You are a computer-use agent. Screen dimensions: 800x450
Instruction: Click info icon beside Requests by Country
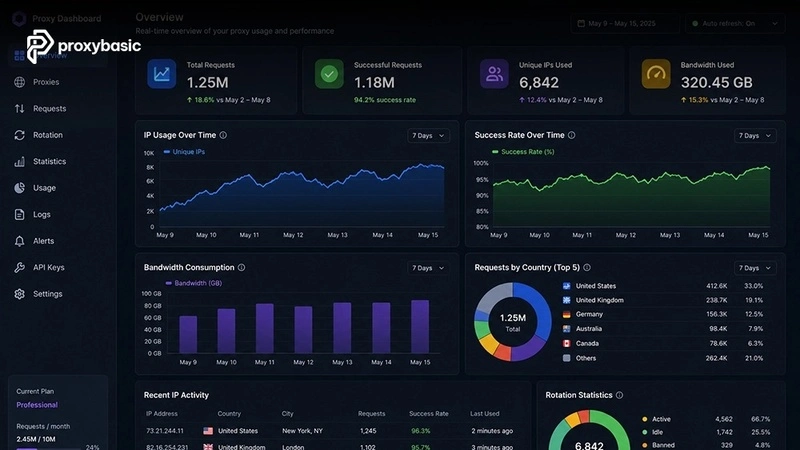coord(587,267)
